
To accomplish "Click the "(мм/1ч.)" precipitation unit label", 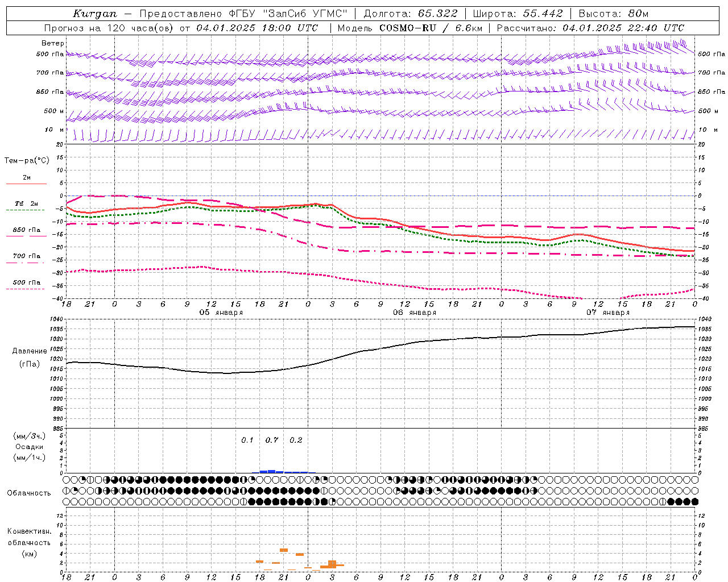I will 29,458.
